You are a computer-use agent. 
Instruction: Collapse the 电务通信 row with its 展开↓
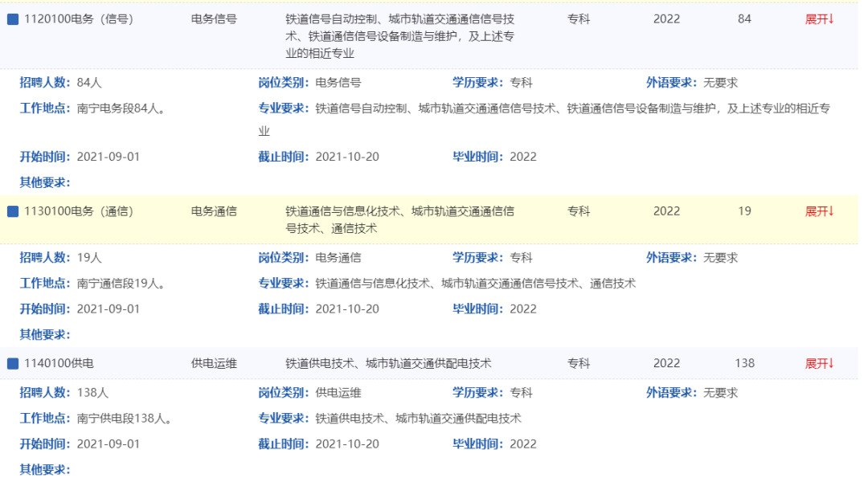(819, 211)
